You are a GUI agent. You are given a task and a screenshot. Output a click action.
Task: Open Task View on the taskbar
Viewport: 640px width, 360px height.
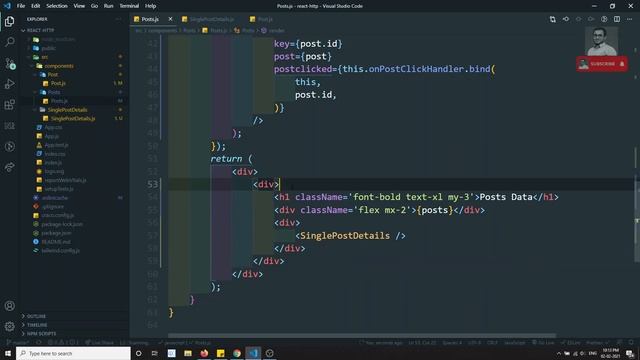[155, 353]
